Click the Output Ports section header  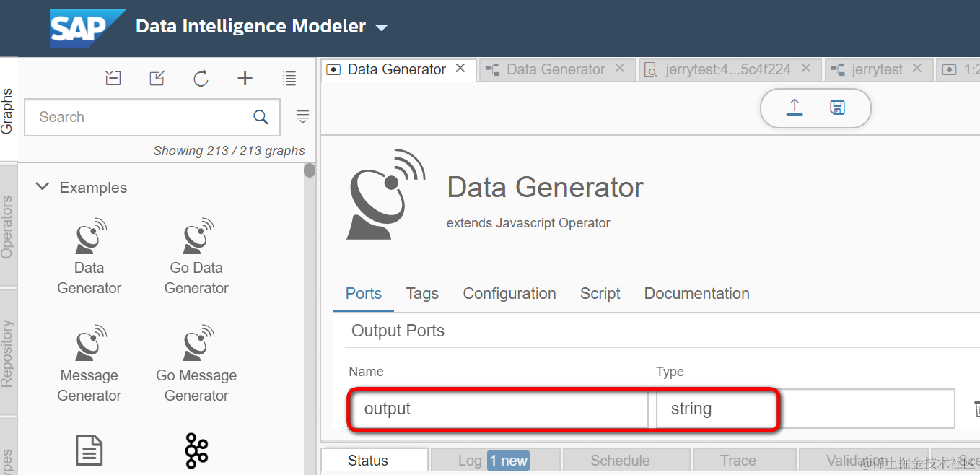point(398,331)
